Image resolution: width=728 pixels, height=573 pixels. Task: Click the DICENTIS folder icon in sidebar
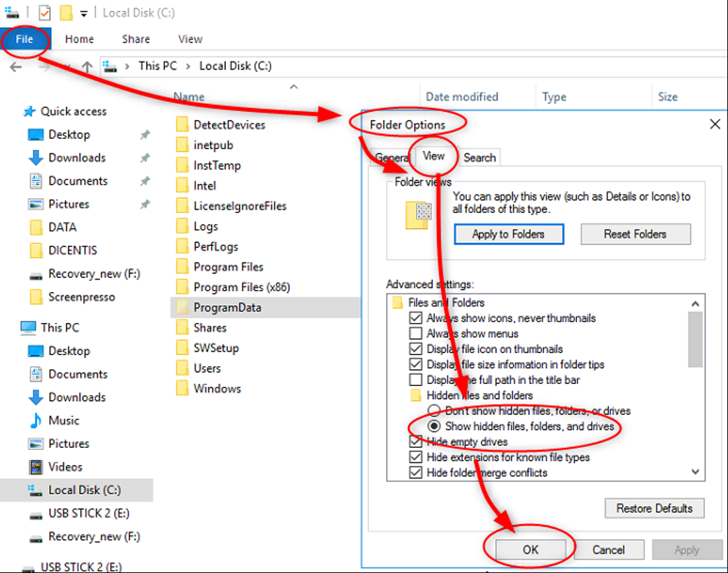pos(36,250)
